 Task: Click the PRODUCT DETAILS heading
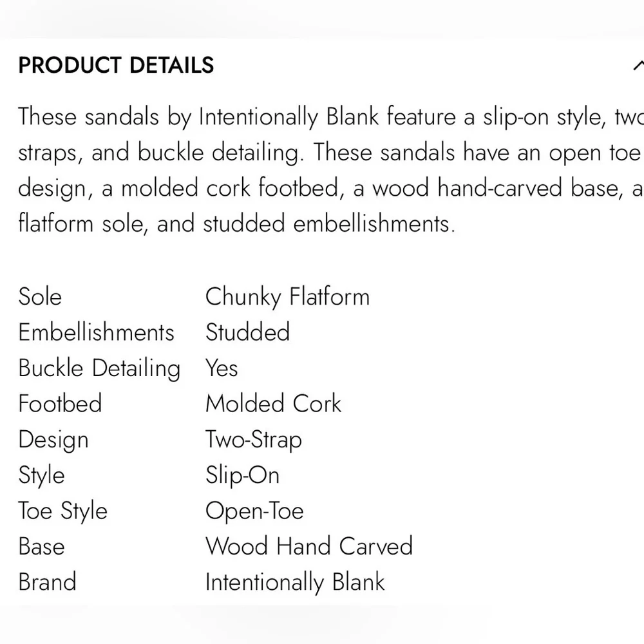click(x=116, y=65)
